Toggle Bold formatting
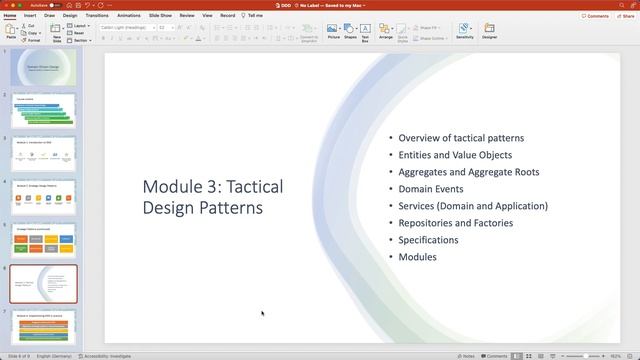The image size is (640, 360). [103, 38]
